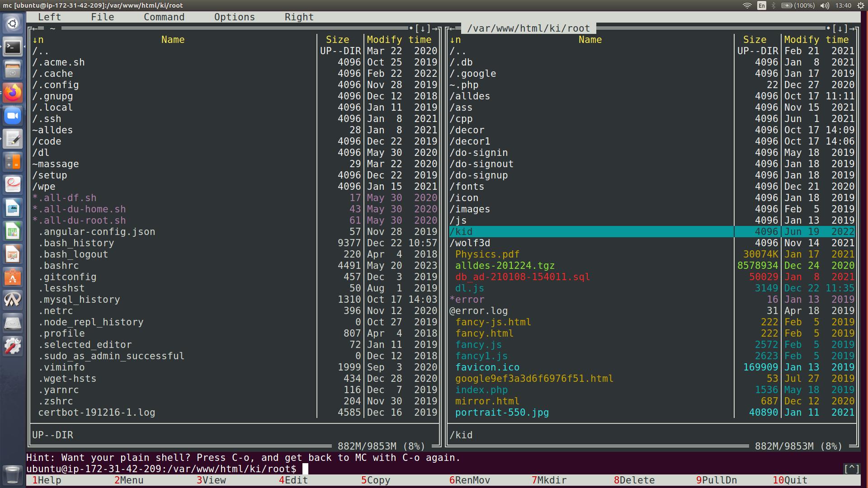Open the system power gear icon
This screenshot has width=868, height=488.
(860, 5)
